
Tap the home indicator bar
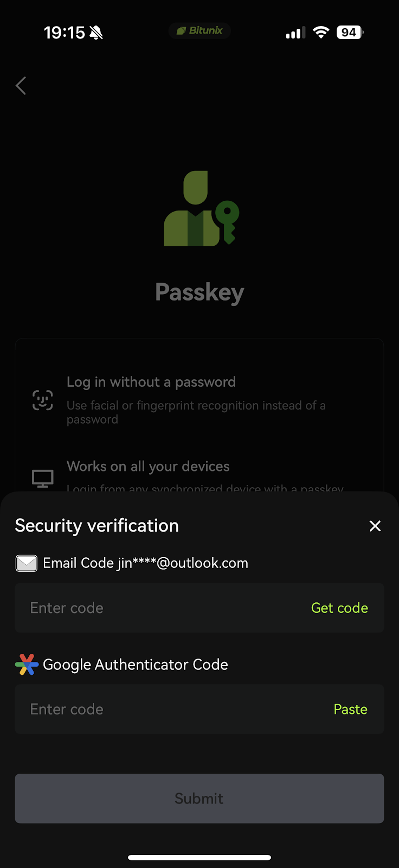coord(200,858)
